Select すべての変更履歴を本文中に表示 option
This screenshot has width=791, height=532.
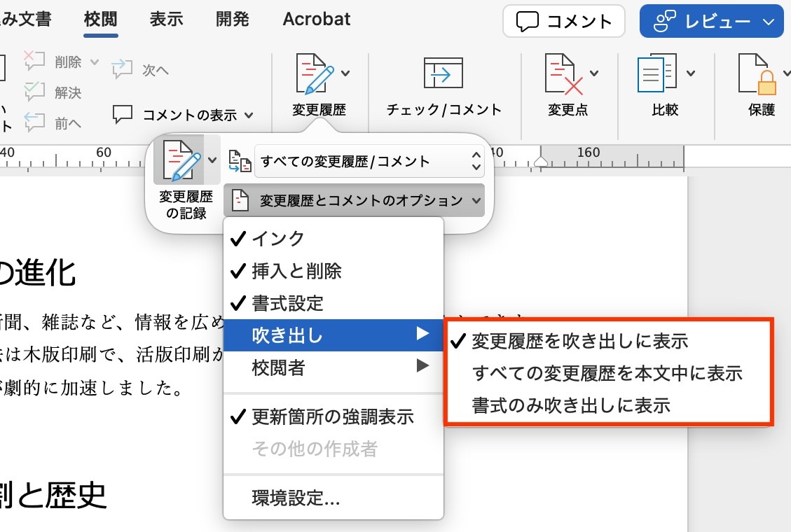[609, 373]
